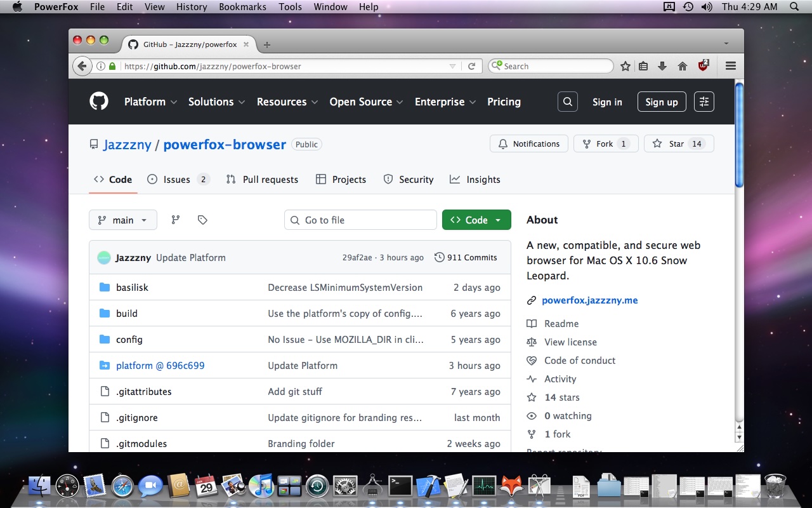View history via the 911 Commits clock icon
812x508 pixels.
pos(439,257)
